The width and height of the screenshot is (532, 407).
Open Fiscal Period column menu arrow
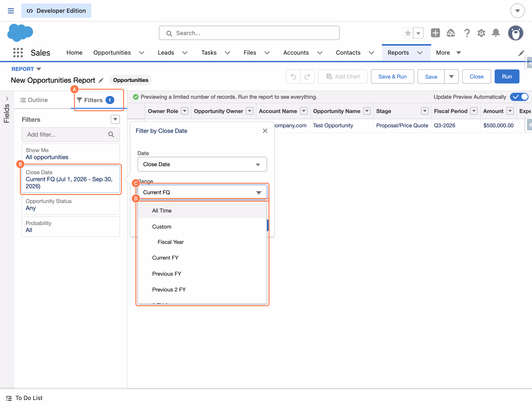click(474, 111)
